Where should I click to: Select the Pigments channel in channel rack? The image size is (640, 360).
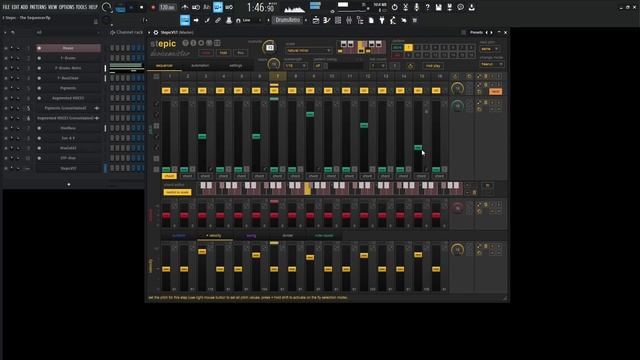tap(68, 88)
